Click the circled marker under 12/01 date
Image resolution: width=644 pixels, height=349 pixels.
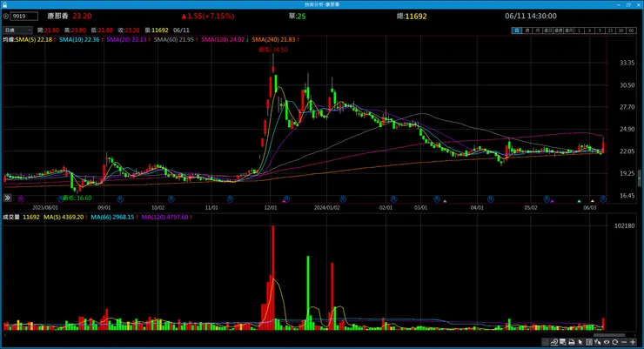point(286,199)
